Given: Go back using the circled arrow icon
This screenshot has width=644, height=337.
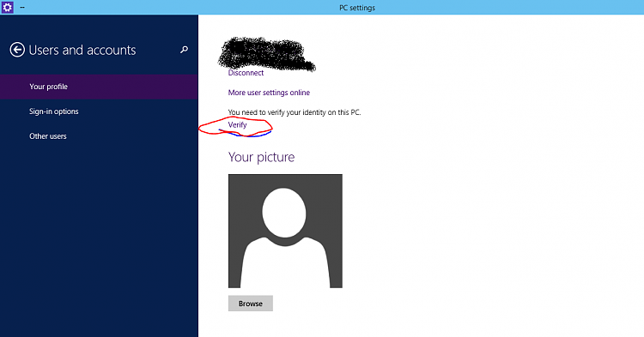Looking at the screenshot, I should 17,50.
